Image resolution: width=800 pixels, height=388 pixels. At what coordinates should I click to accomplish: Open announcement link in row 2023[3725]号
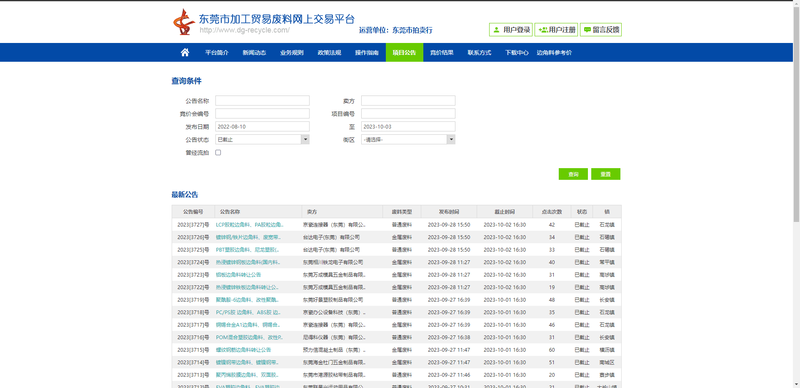point(247,250)
